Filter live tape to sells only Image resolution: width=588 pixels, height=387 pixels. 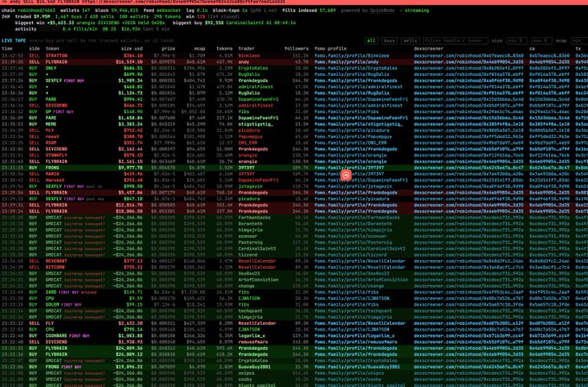[410, 41]
